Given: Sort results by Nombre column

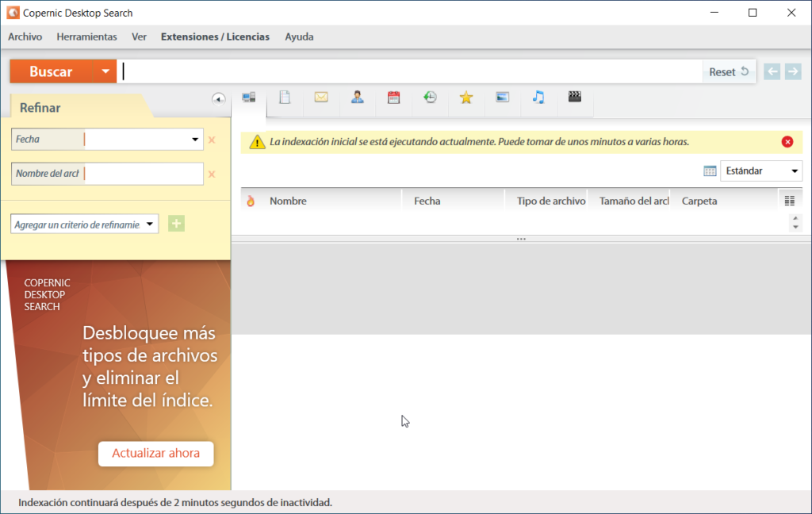Looking at the screenshot, I should tap(288, 201).
